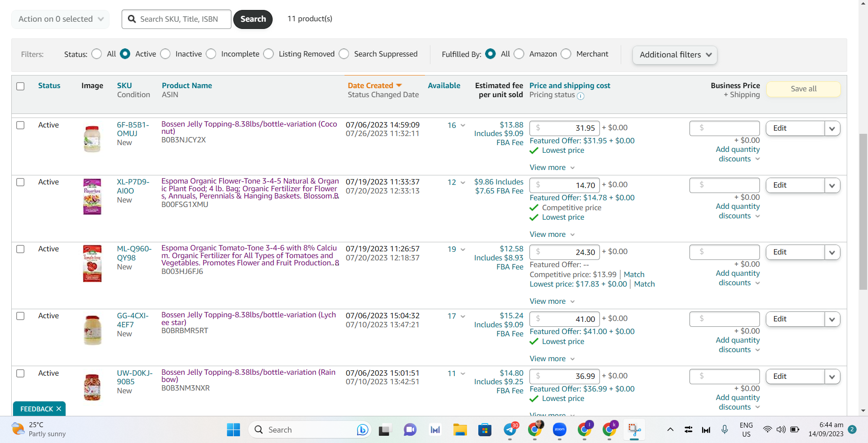Select the Listing Removed status filter
This screenshot has height=443, width=868.
click(x=269, y=54)
